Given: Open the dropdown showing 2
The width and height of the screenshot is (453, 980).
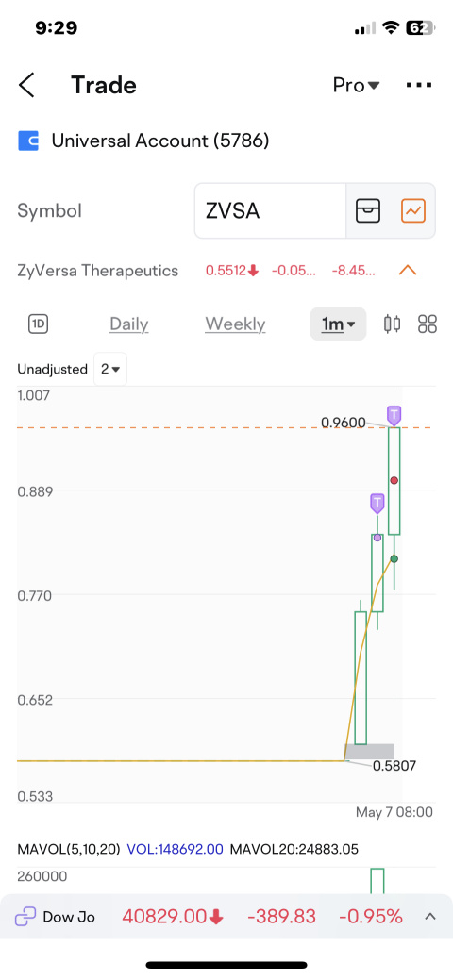Looking at the screenshot, I should pyautogui.click(x=110, y=370).
